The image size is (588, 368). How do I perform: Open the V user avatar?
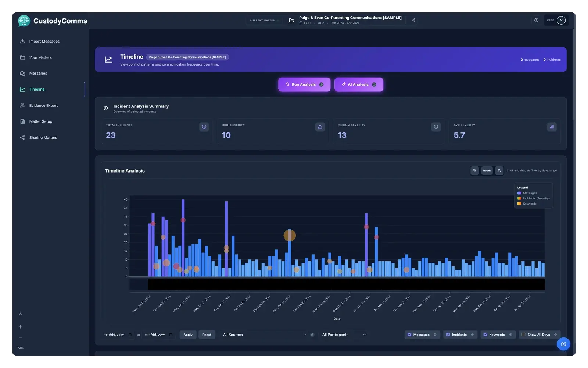click(x=561, y=20)
